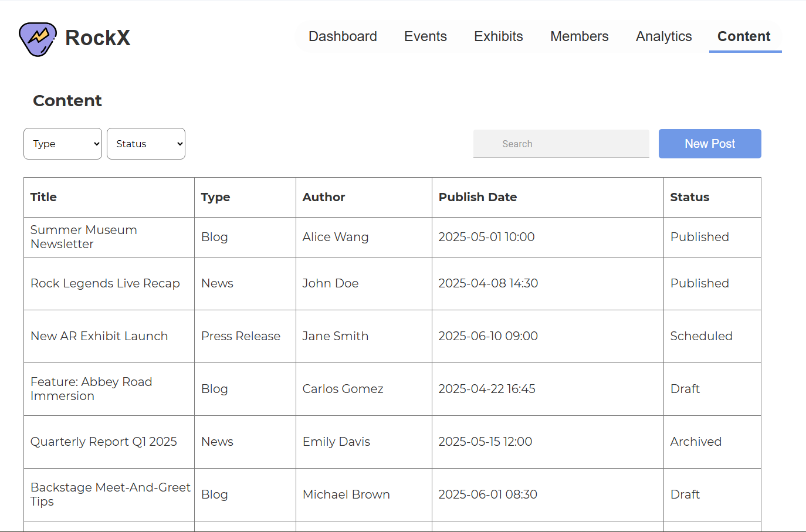Click Blog type for Abbey Road Immersion
806x532 pixels.
[x=214, y=389]
